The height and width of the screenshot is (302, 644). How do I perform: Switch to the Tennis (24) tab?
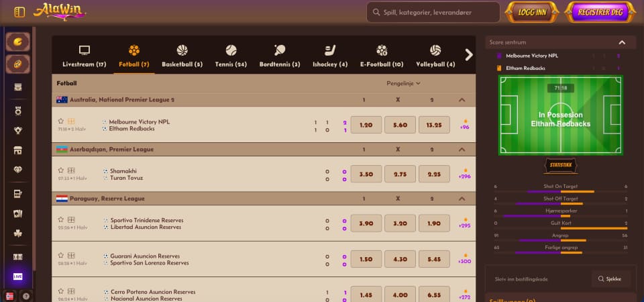point(231,56)
